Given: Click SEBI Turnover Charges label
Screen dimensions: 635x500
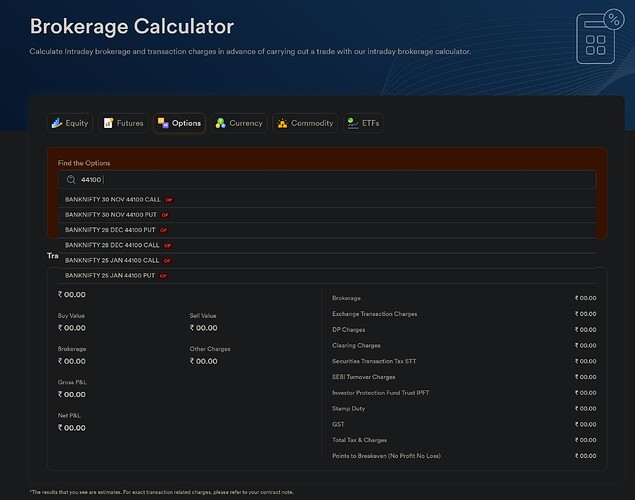Looking at the screenshot, I should point(364,377).
